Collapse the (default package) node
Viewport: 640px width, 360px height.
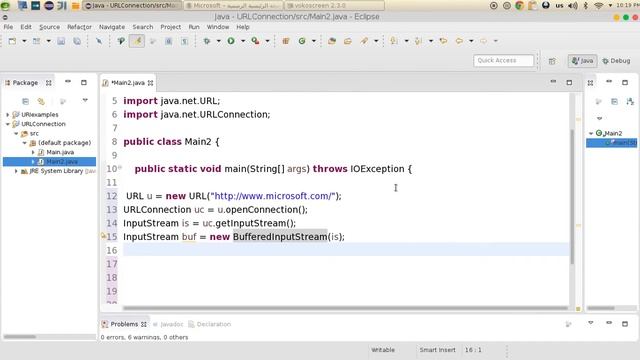[24, 143]
